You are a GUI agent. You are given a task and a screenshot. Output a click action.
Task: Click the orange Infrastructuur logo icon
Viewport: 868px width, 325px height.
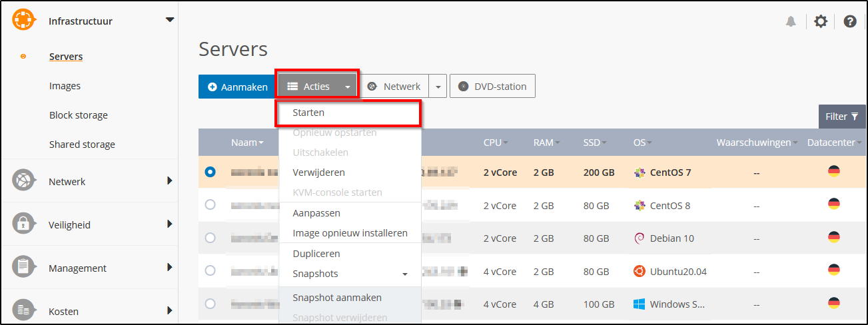click(x=23, y=21)
